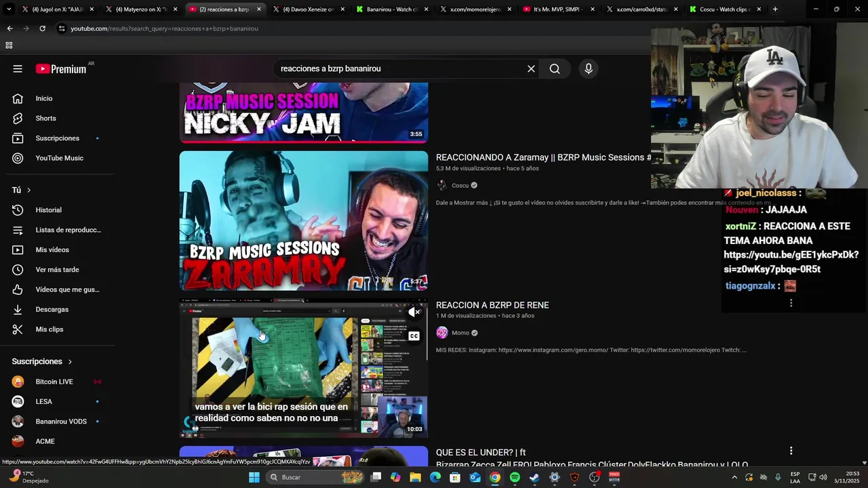Screen dimensions: 868x488
Task: Switch to the Coscu - Watch clips tab
Action: coord(724,9)
